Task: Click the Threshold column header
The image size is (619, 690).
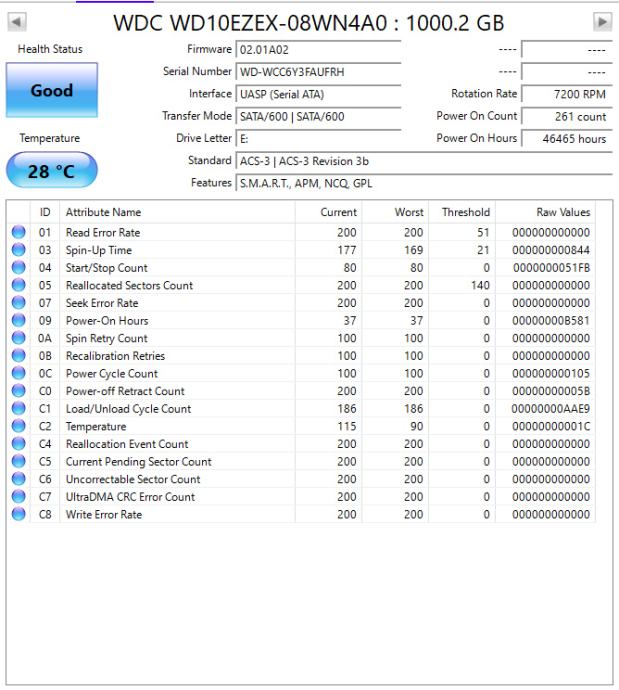Action: click(462, 212)
